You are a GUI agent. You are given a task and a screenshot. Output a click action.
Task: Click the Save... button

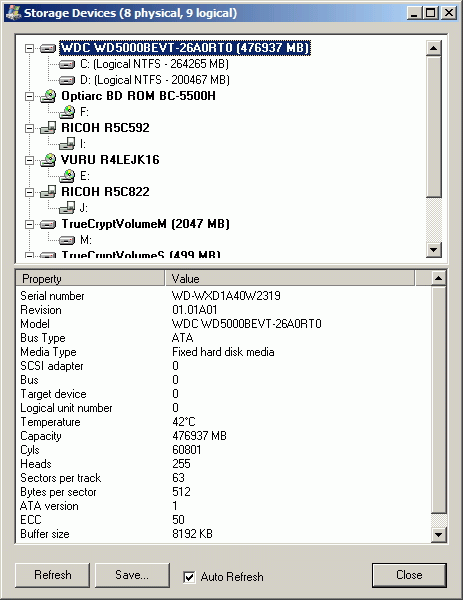pyautogui.click(x=132, y=575)
